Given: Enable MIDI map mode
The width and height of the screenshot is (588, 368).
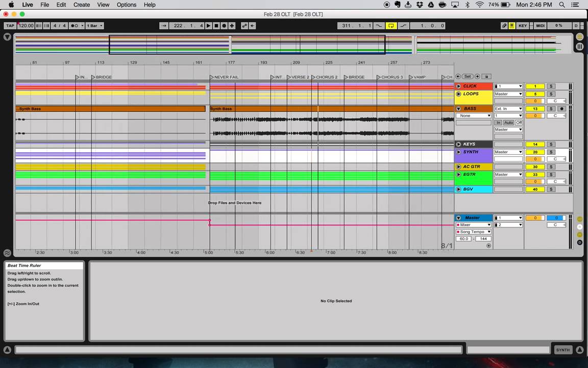Looking at the screenshot, I should pyautogui.click(x=540, y=26).
